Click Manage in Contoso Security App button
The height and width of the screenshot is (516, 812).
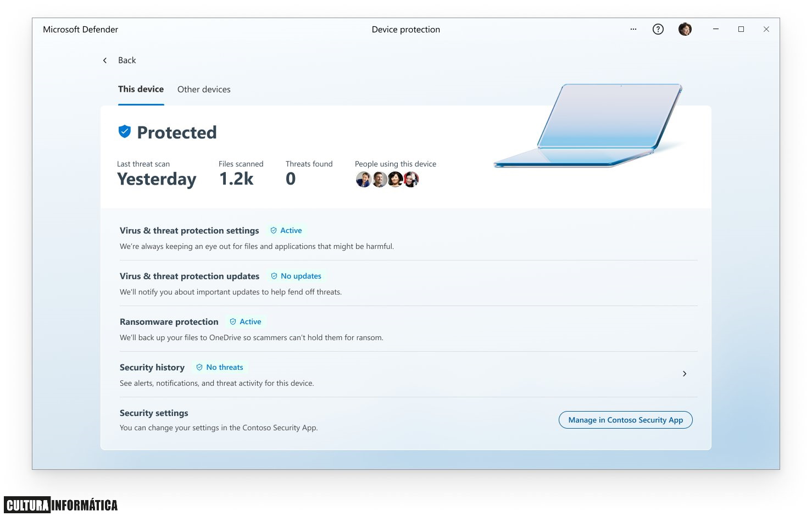[626, 420]
